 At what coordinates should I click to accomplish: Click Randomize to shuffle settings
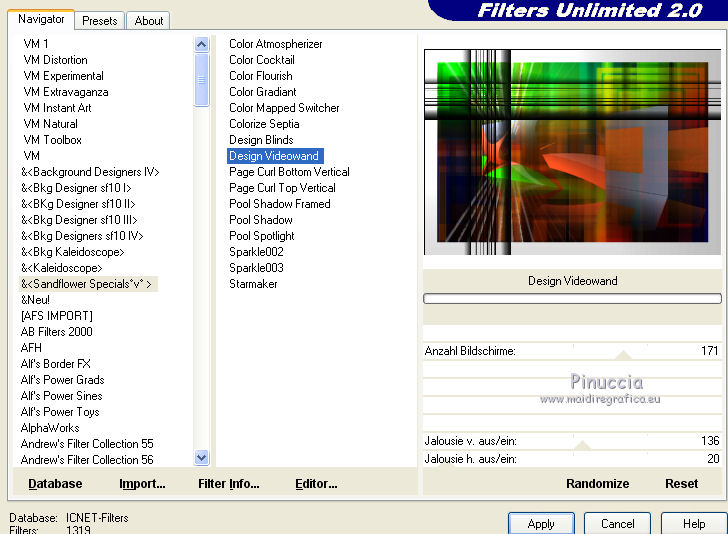tap(598, 484)
